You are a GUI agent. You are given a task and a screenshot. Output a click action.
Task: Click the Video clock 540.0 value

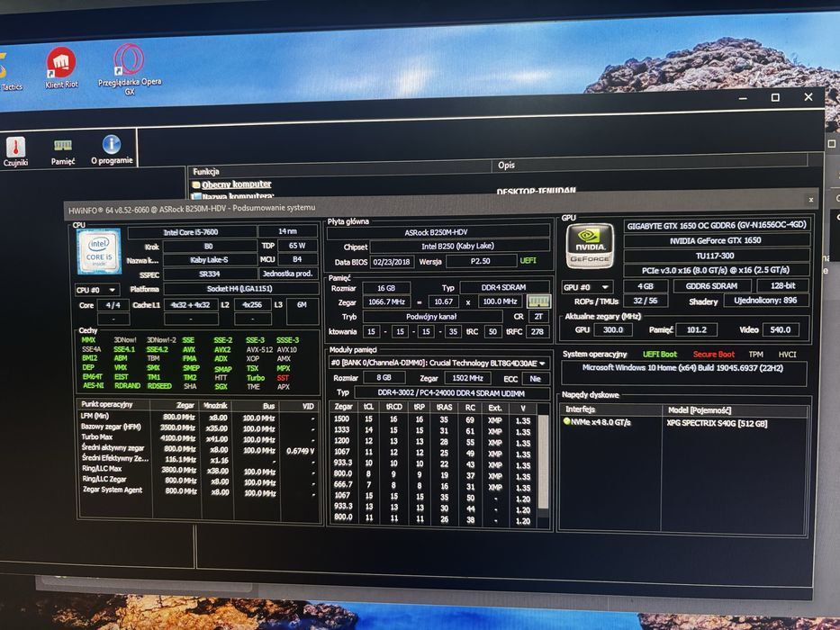[x=780, y=330]
